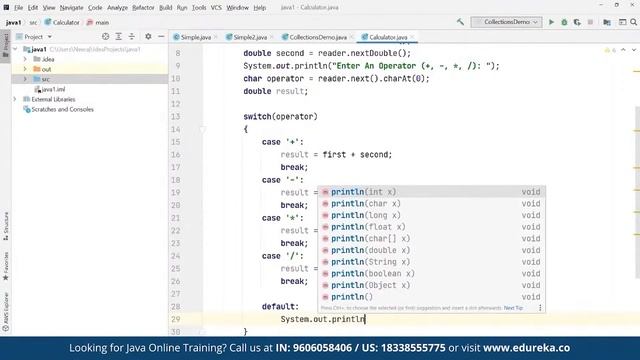Select the Calculator.java tab
The height and width of the screenshot is (360, 640).
click(387, 37)
